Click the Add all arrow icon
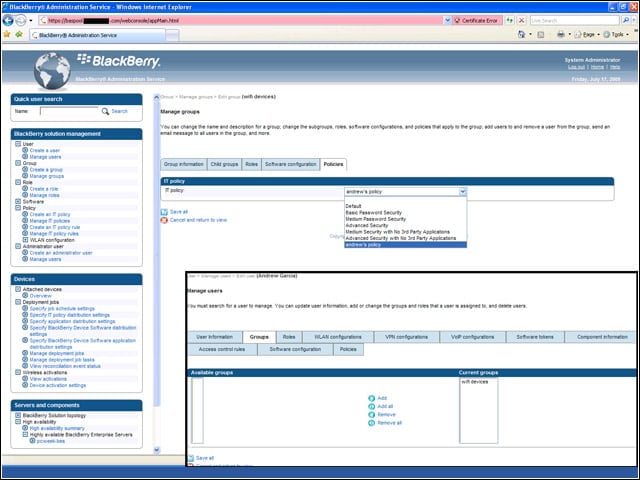This screenshot has width=640, height=480. click(371, 407)
